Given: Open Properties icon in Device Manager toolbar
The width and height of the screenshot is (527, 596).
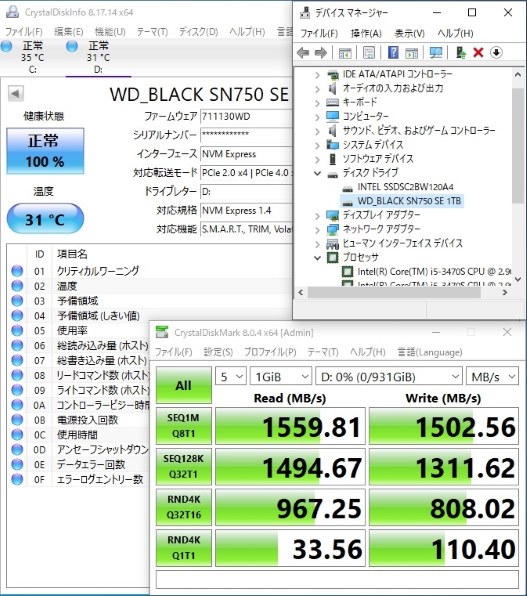Looking at the screenshot, I should (x=368, y=52).
